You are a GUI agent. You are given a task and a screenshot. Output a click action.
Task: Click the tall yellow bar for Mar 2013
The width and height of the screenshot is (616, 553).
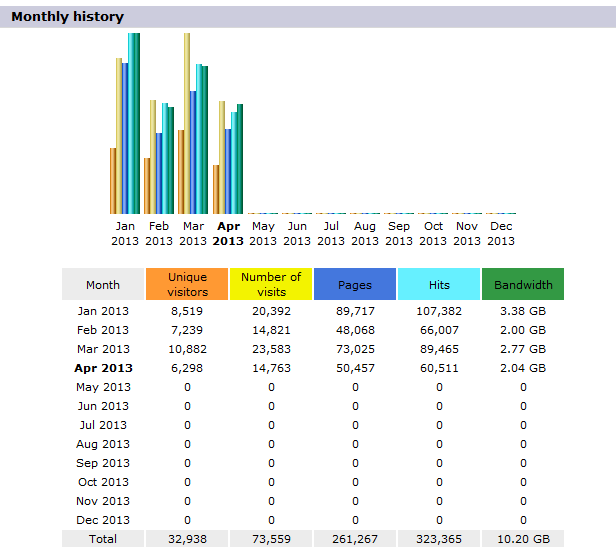pyautogui.click(x=187, y=122)
